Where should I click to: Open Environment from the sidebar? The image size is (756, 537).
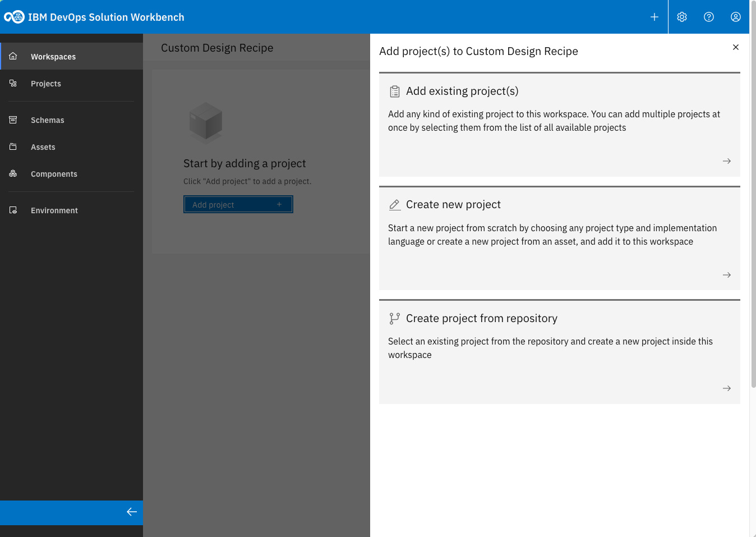coord(72,210)
